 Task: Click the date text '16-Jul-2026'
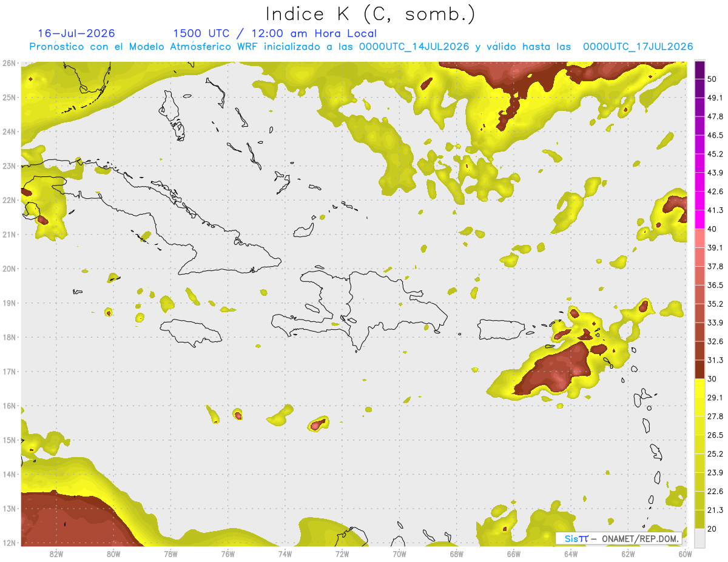(76, 33)
